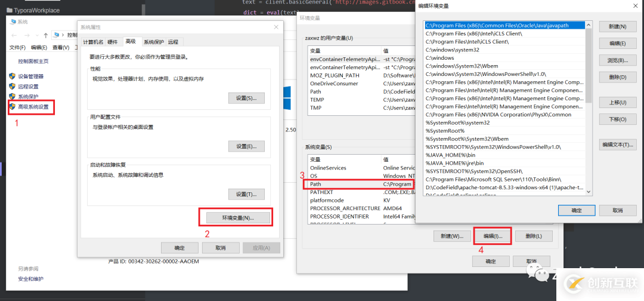
Task: Open the 远程设置 link
Action: [x=29, y=87]
